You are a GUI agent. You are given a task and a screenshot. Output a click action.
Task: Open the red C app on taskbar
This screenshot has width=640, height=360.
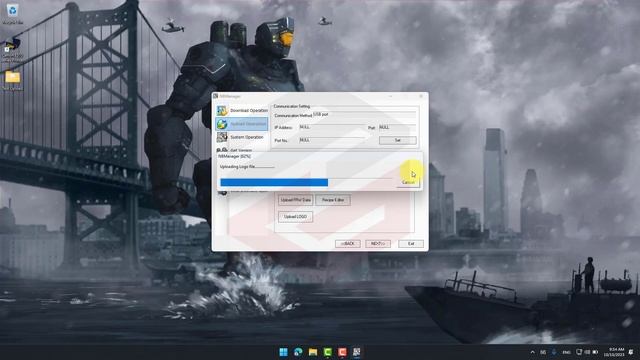pos(342,352)
